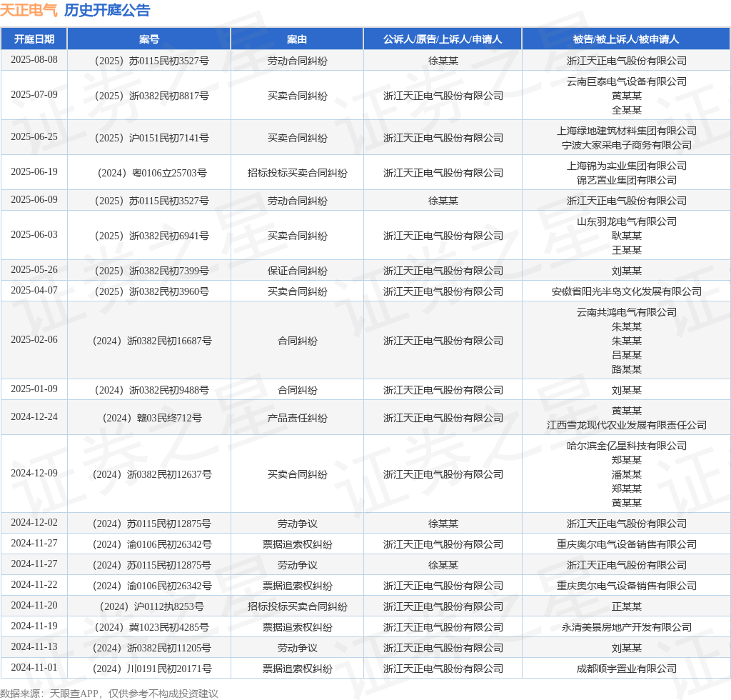The width and height of the screenshot is (731, 700).
Task: Click defendant 全某某
Action: pos(626,110)
